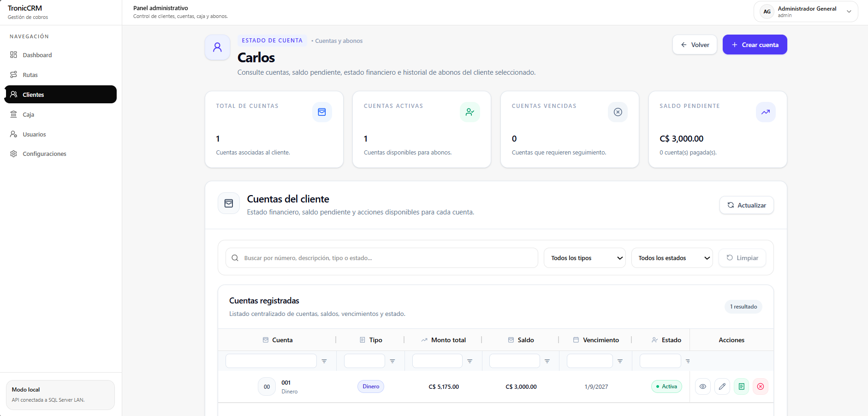Screen dimensions: 868x416
Task: Open the Caja section
Action: [x=60, y=114]
